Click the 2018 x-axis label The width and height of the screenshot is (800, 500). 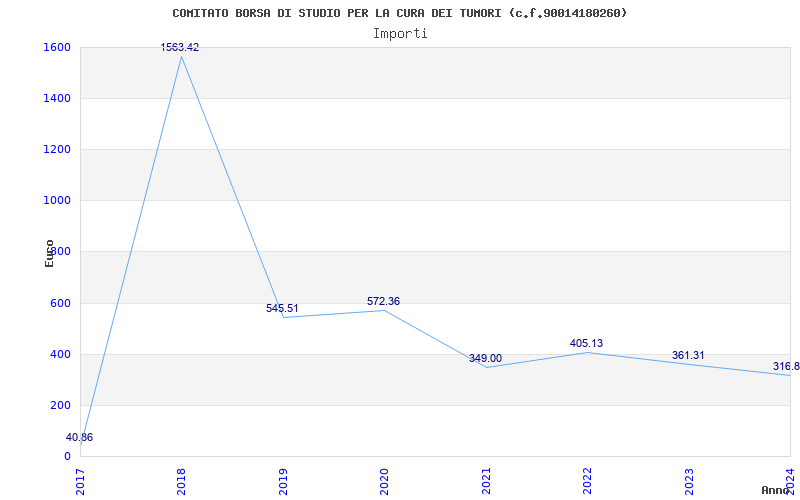pos(181,481)
